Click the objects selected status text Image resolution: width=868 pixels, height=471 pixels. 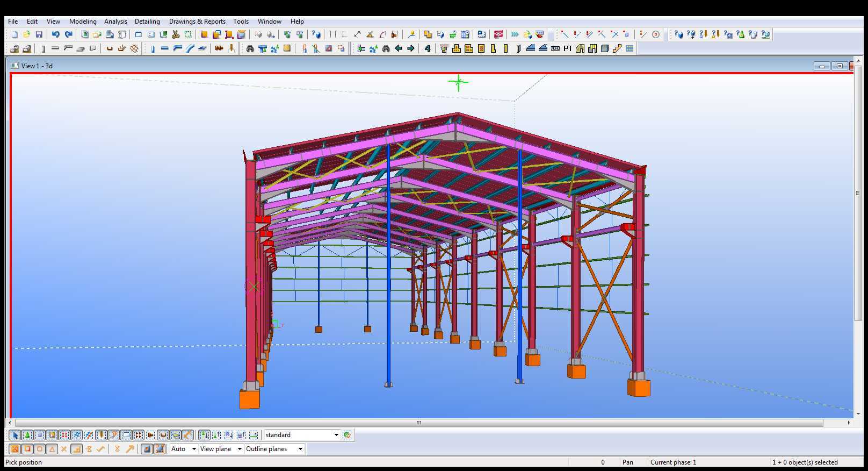(x=805, y=462)
